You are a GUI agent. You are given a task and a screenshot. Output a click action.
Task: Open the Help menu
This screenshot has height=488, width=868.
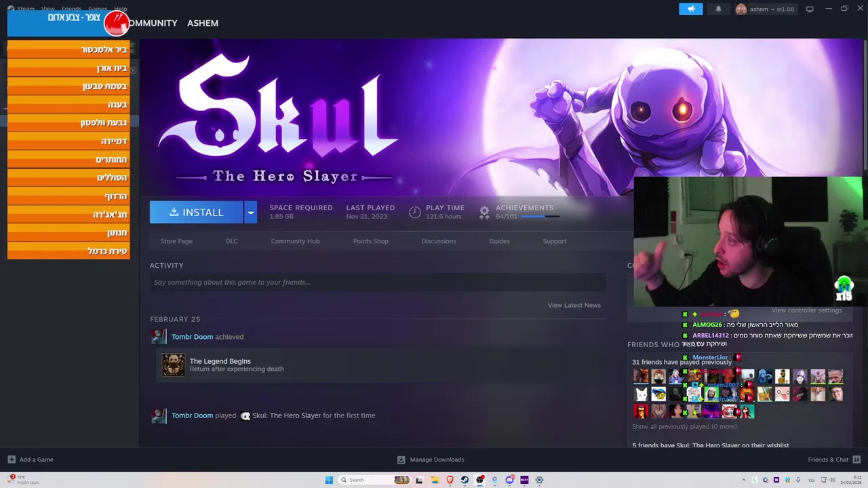click(120, 9)
